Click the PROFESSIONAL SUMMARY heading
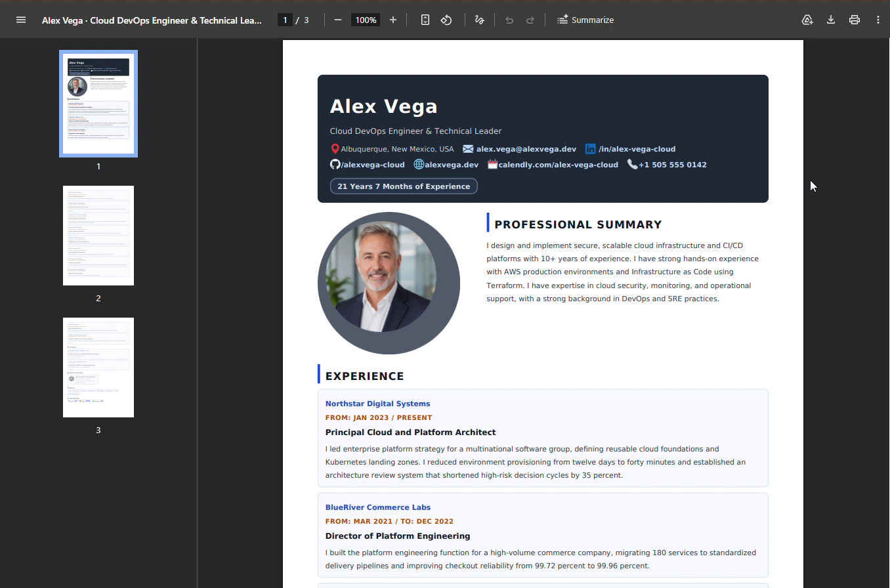The height and width of the screenshot is (588, 890). [x=578, y=224]
